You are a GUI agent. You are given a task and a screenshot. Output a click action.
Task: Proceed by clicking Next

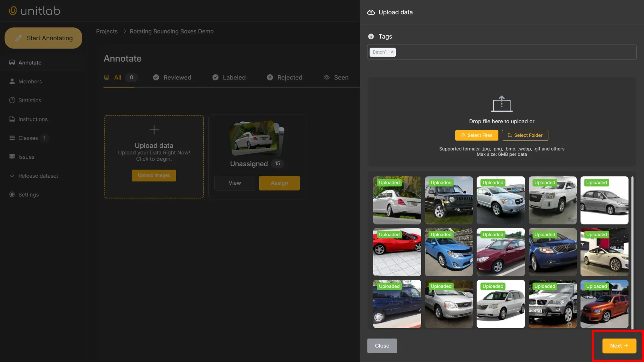(619, 345)
